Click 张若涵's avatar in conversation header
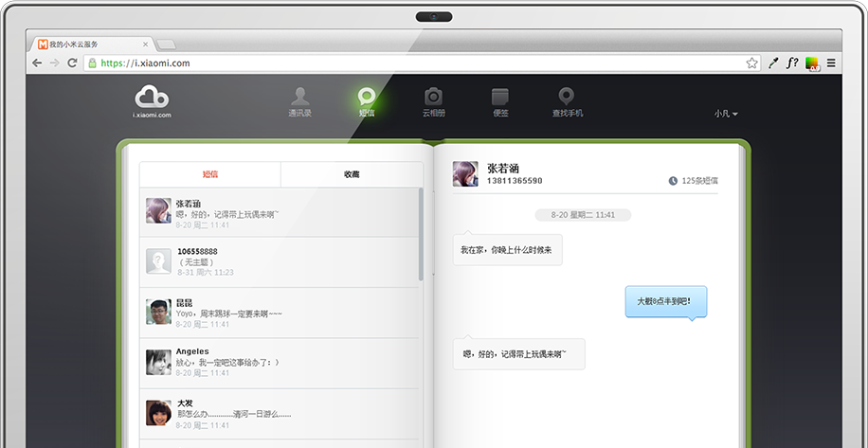This screenshot has width=868, height=448. click(x=464, y=173)
